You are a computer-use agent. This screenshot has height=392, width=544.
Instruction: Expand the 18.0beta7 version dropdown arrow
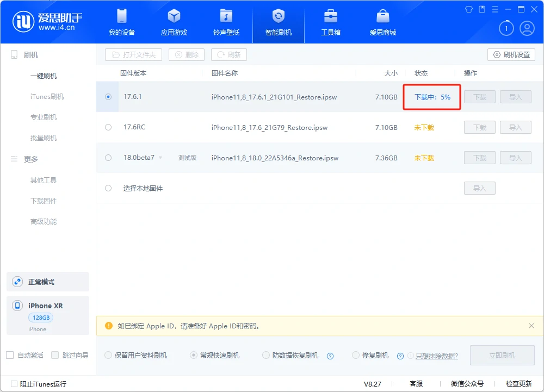[x=160, y=158]
